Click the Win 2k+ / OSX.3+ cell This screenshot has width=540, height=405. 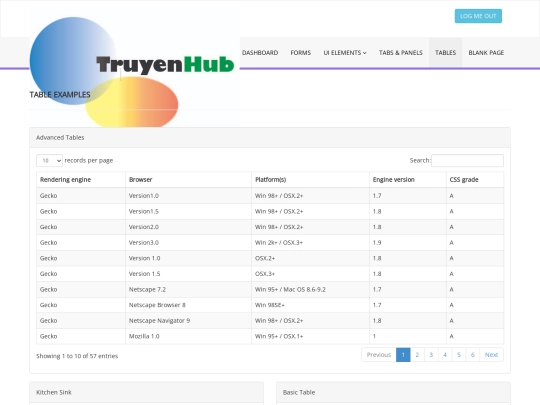(x=310, y=242)
